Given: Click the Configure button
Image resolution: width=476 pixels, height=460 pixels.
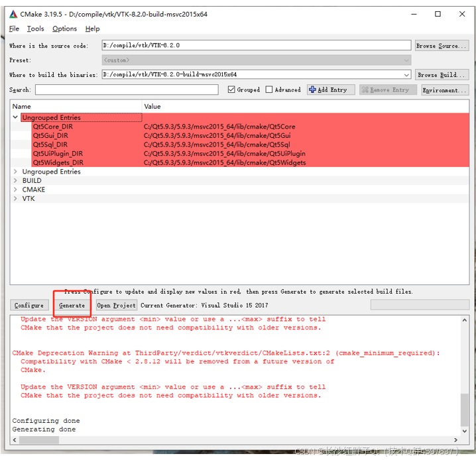Looking at the screenshot, I should pos(29,306).
